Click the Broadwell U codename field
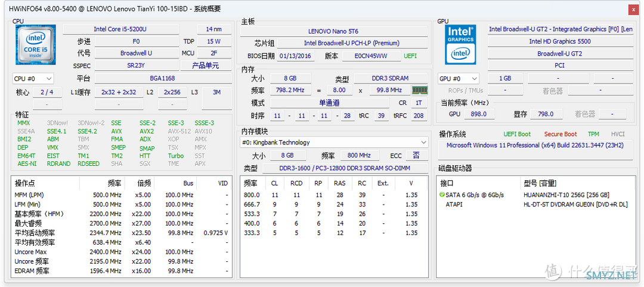Image resolution: width=644 pixels, height=287 pixels. tap(137, 54)
